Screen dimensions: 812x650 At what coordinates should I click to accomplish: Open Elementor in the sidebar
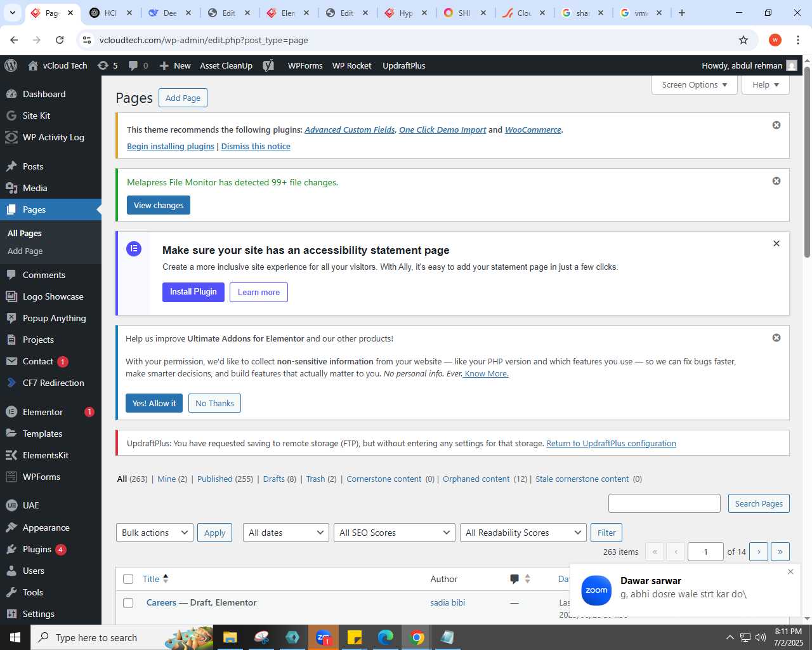point(51,412)
